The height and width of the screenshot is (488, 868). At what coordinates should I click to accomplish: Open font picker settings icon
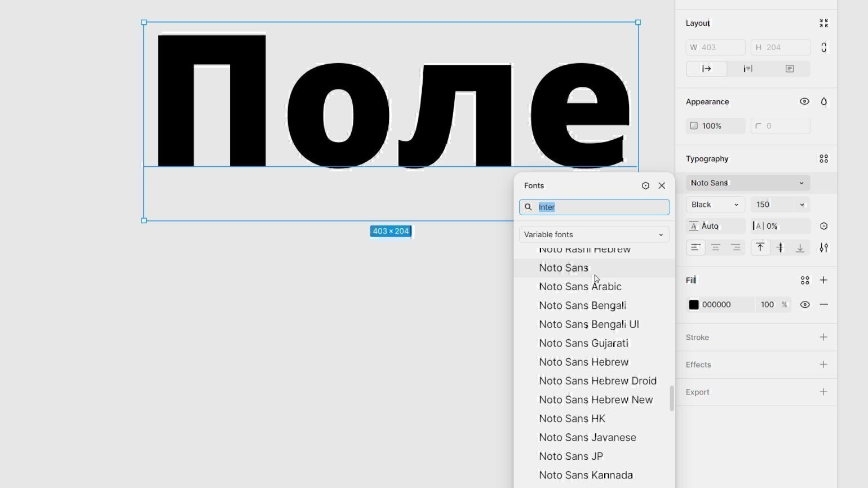645,185
